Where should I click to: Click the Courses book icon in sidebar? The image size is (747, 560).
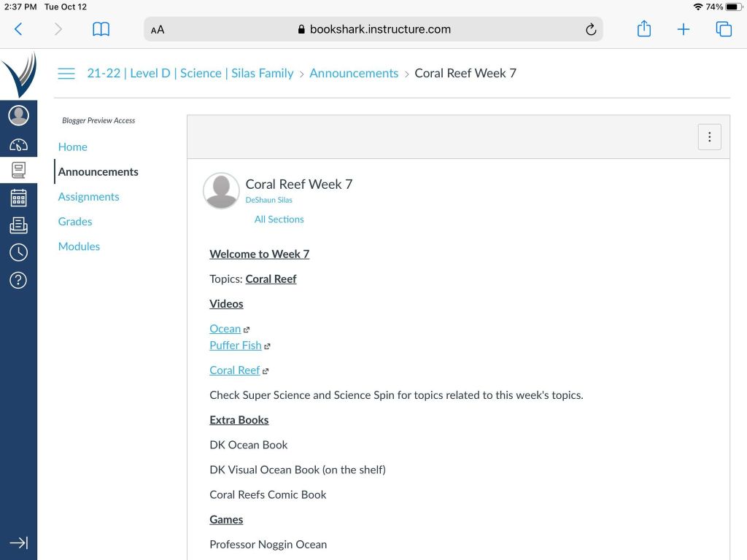click(x=18, y=171)
